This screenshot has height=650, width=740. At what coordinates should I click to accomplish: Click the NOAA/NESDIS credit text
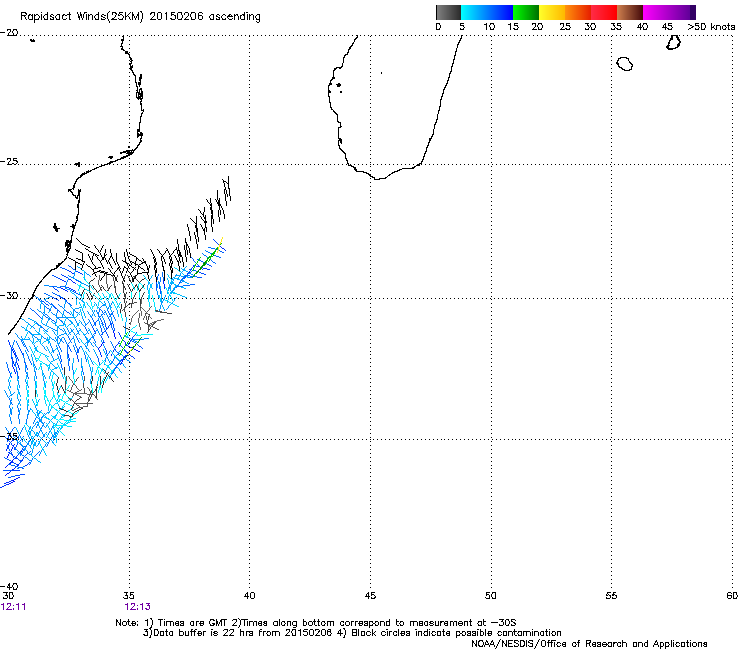click(x=589, y=644)
